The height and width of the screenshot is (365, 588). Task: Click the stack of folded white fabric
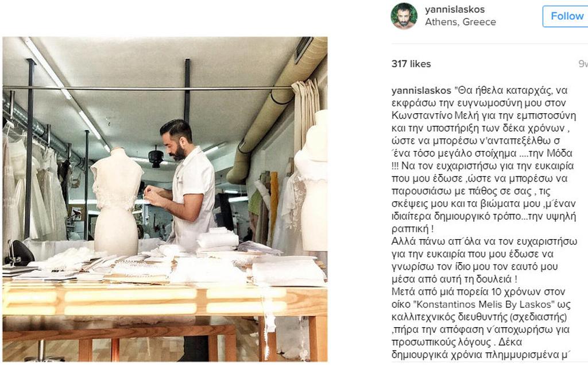point(218,239)
